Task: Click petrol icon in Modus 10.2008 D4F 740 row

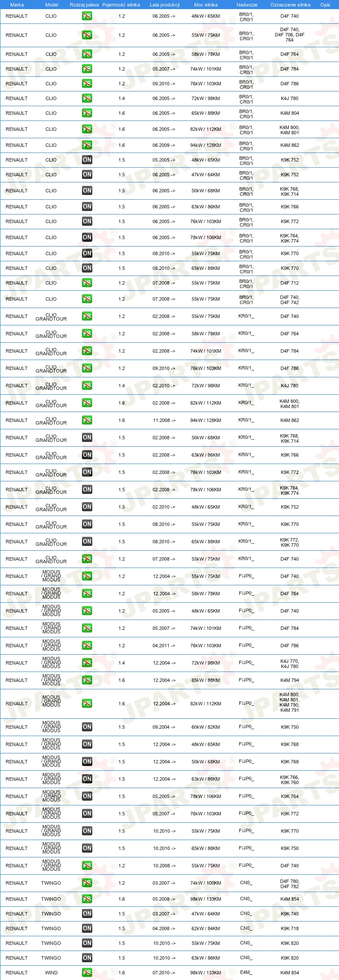Action: click(87, 866)
